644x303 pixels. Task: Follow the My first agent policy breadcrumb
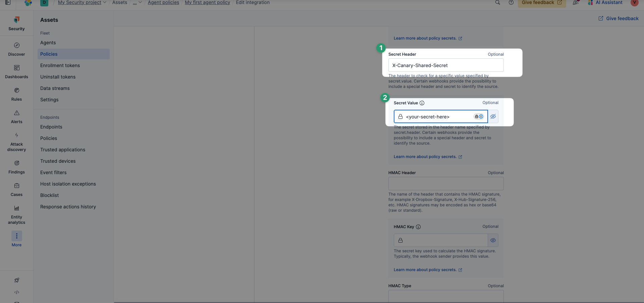point(207,3)
